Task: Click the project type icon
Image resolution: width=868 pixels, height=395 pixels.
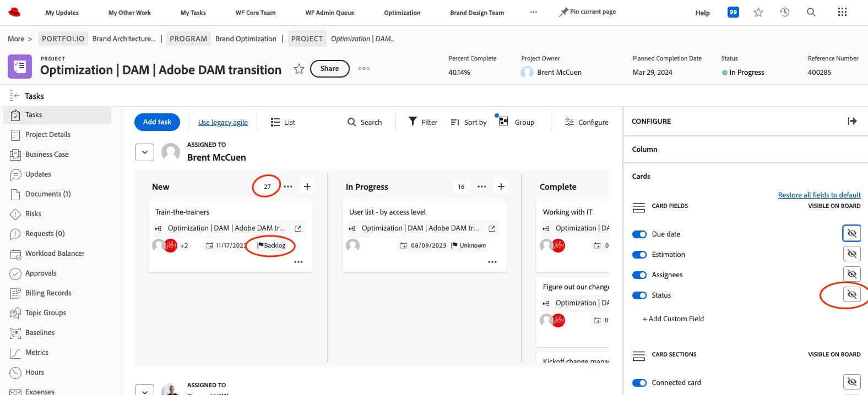Action: (x=20, y=67)
